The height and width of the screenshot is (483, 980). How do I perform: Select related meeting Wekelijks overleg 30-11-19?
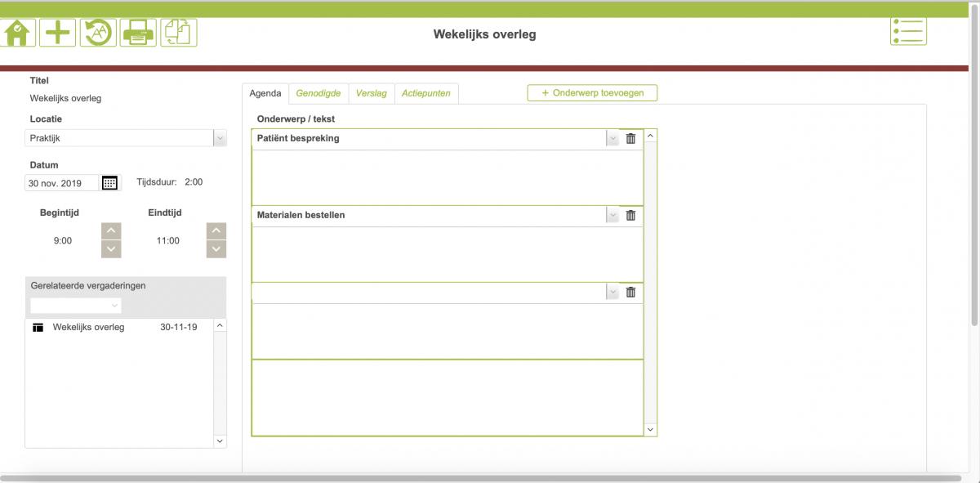tap(119, 327)
